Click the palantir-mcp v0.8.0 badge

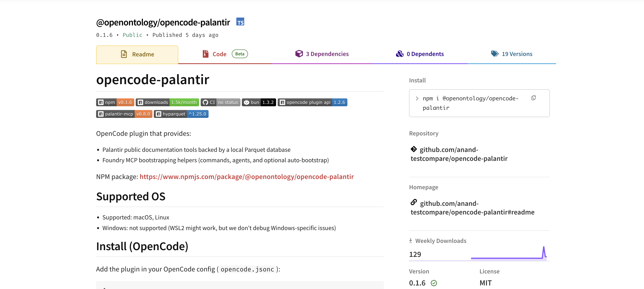tap(124, 114)
